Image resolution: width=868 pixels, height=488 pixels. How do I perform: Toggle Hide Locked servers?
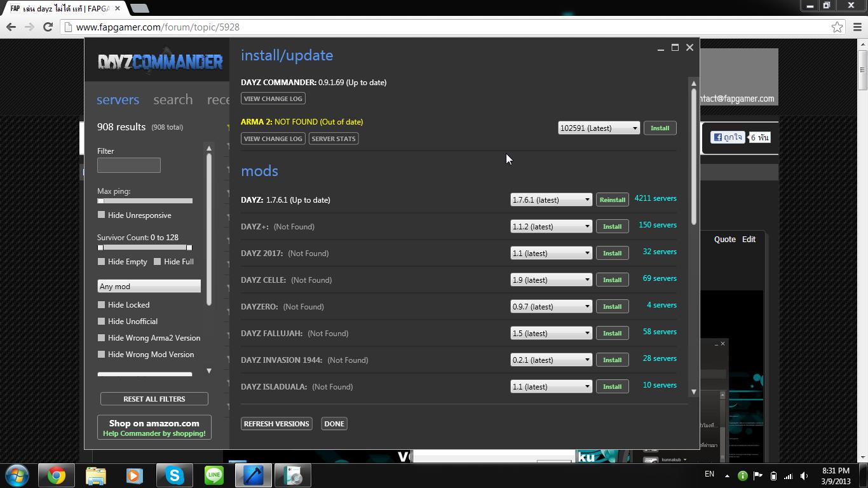pos(101,304)
